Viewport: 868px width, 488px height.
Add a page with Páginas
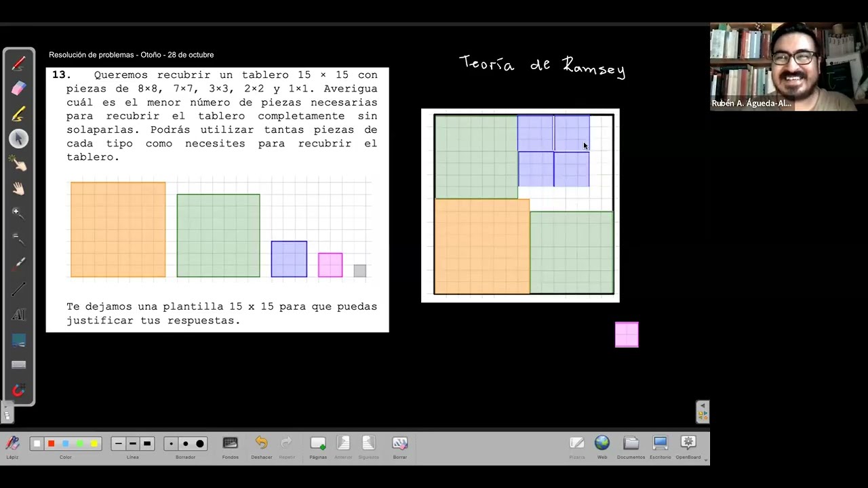click(318, 447)
